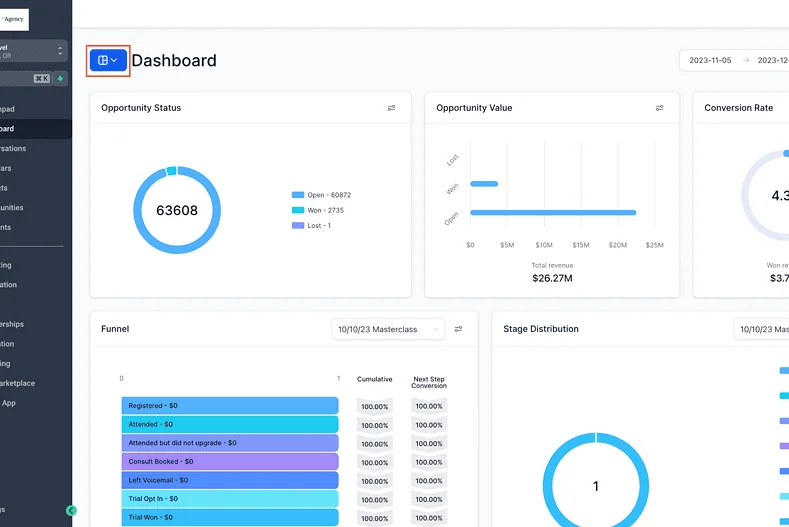Click the Opportunity Status filter settings icon

391,108
